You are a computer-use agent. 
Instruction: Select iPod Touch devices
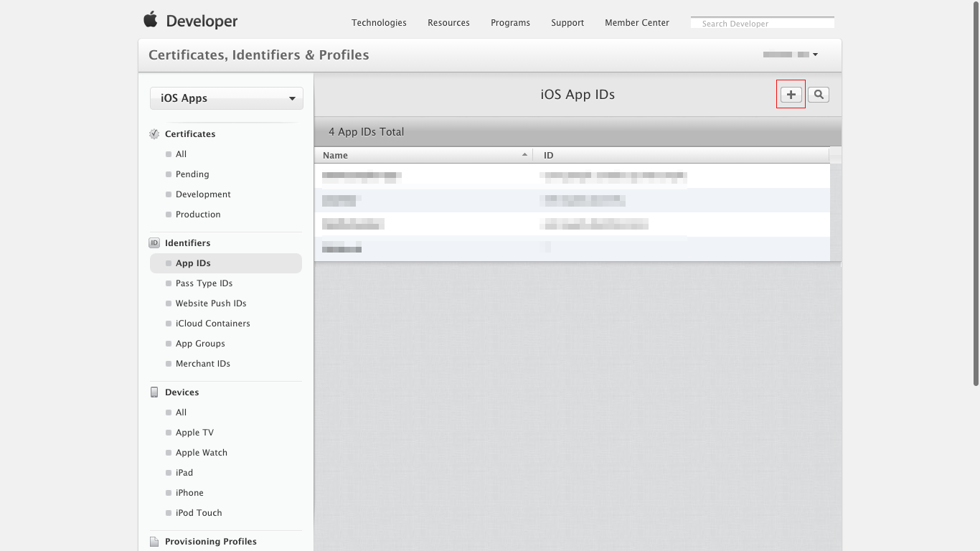click(x=199, y=513)
